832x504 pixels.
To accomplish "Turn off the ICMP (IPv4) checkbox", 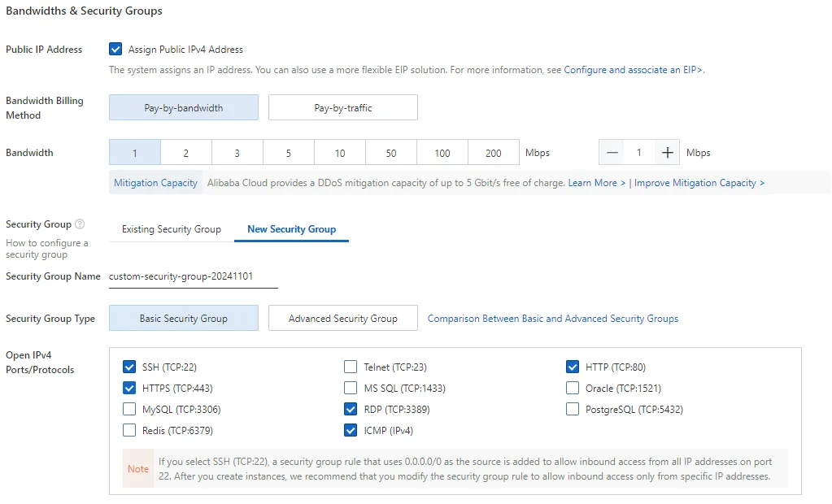I will [351, 430].
